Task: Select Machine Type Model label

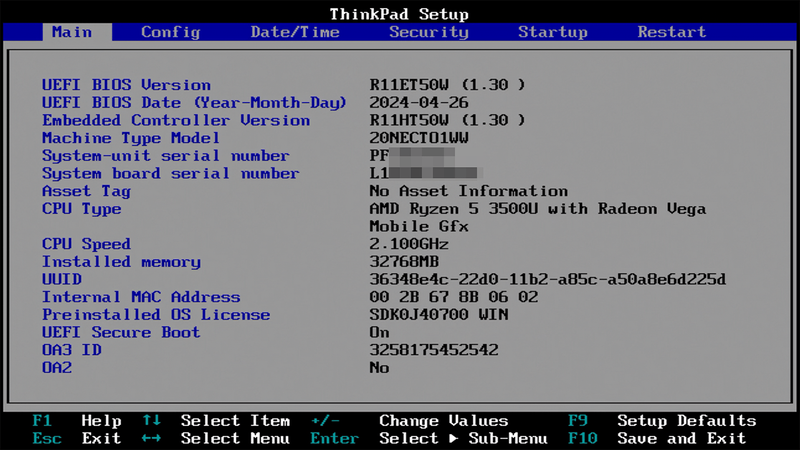Action: tap(131, 138)
